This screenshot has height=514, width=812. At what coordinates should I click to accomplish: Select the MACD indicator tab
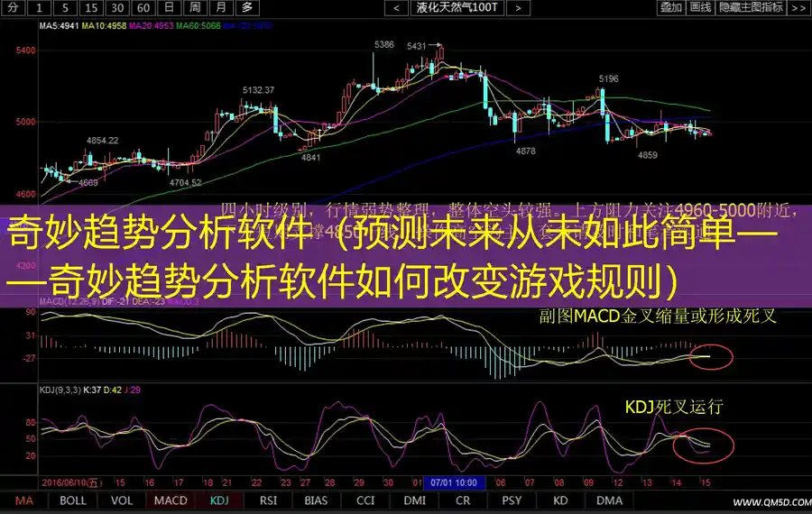(171, 500)
